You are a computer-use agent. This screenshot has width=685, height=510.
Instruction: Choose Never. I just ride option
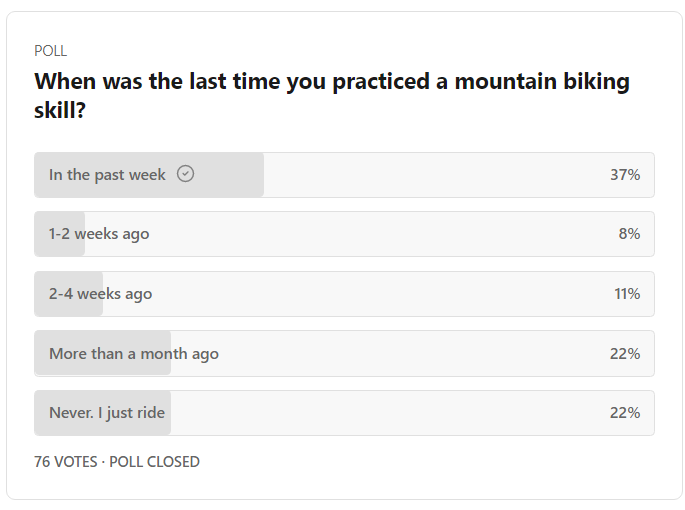[344, 413]
